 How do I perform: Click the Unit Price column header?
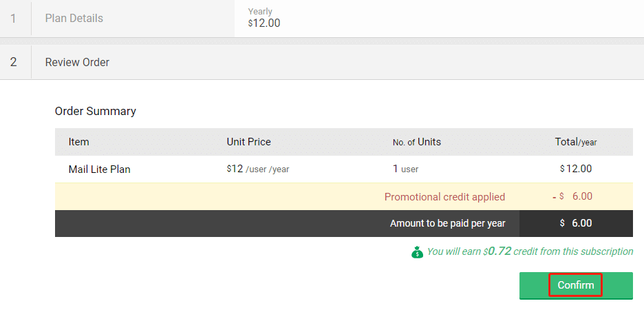[x=248, y=142]
